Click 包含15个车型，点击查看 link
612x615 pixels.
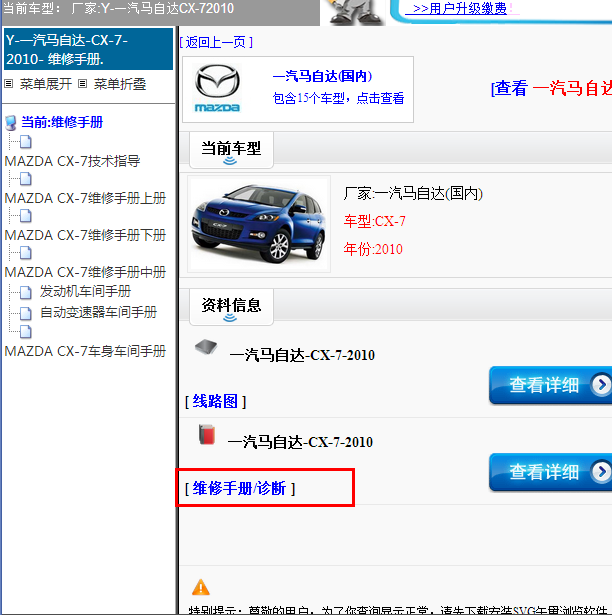pyautogui.click(x=338, y=98)
